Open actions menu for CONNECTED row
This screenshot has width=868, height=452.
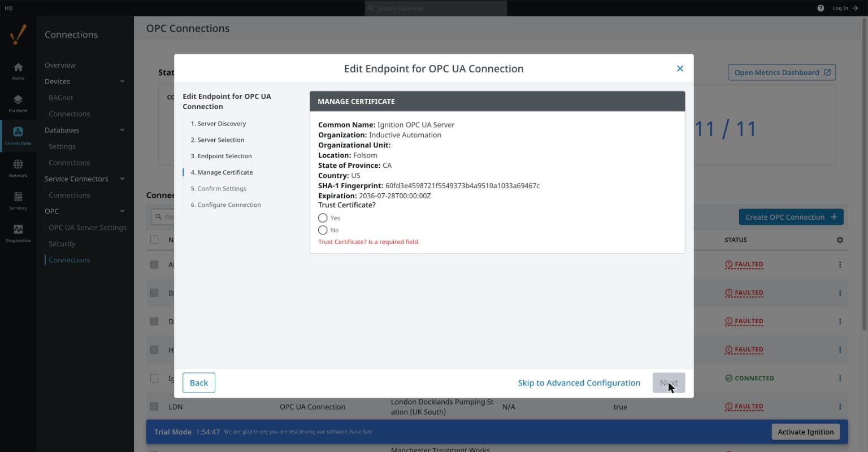840,378
